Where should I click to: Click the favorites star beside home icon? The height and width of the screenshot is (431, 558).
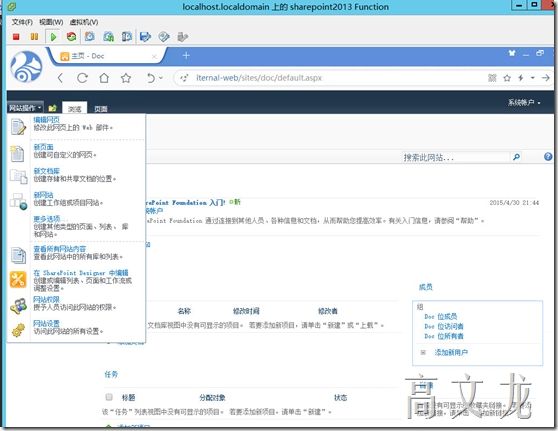coord(126,78)
